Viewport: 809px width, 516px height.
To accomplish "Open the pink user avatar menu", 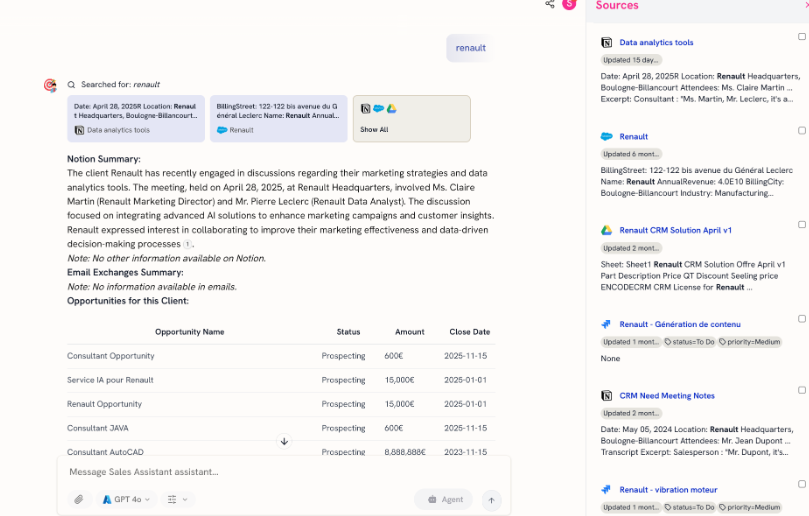I will click(569, 4).
